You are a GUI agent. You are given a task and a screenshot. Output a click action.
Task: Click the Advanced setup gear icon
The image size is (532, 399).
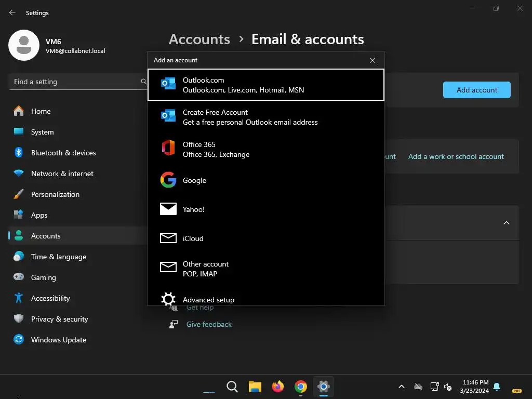point(168,299)
